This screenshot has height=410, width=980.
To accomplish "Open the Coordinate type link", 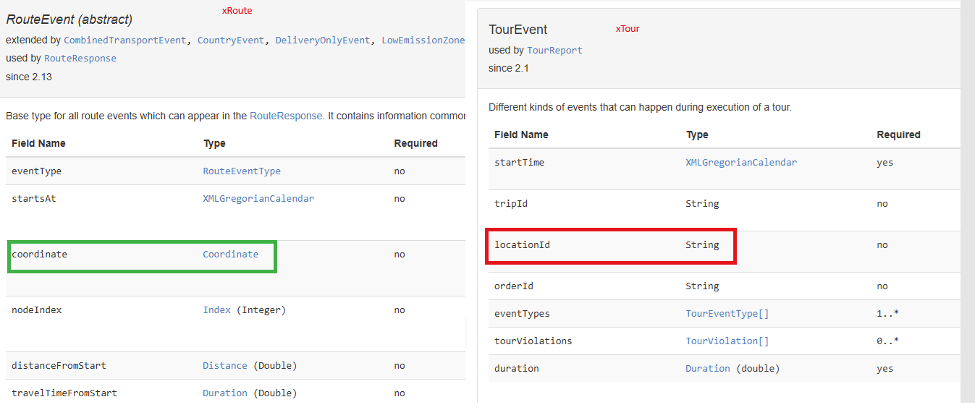I will click(230, 255).
